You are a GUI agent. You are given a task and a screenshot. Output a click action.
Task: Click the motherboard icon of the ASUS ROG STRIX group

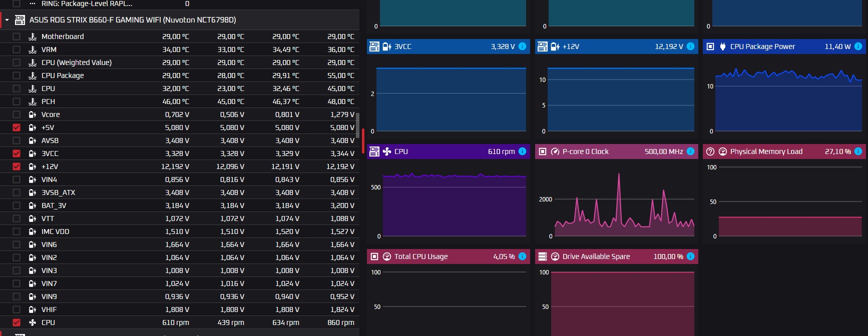20,20
